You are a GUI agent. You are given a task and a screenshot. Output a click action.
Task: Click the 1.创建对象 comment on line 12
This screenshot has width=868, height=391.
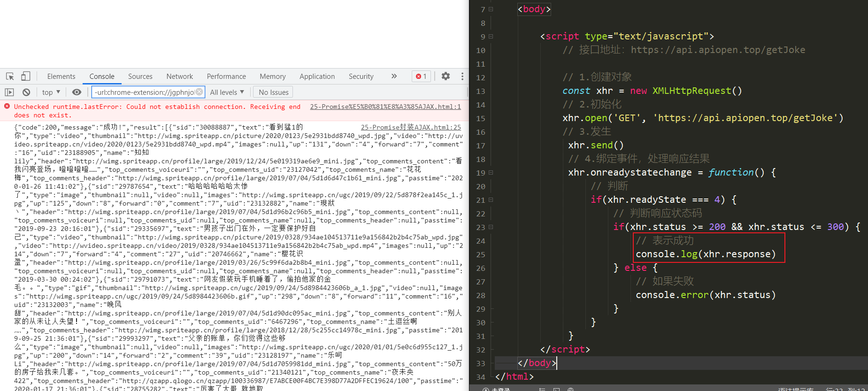pos(597,77)
